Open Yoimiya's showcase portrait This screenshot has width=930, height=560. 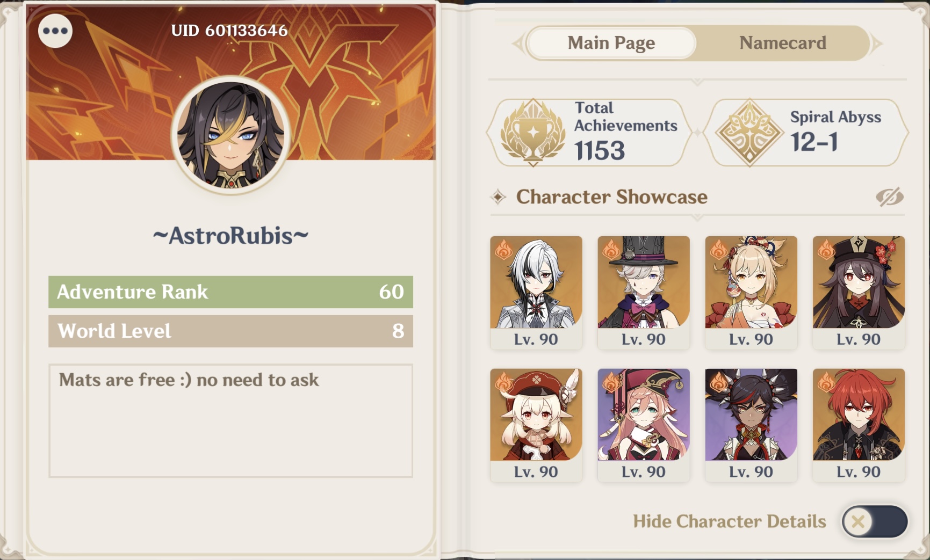751,293
